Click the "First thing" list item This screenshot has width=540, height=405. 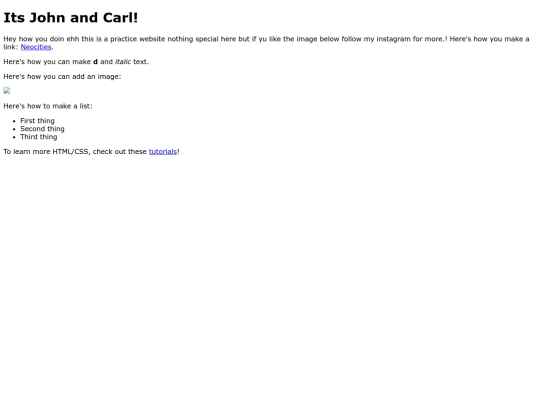(x=37, y=121)
